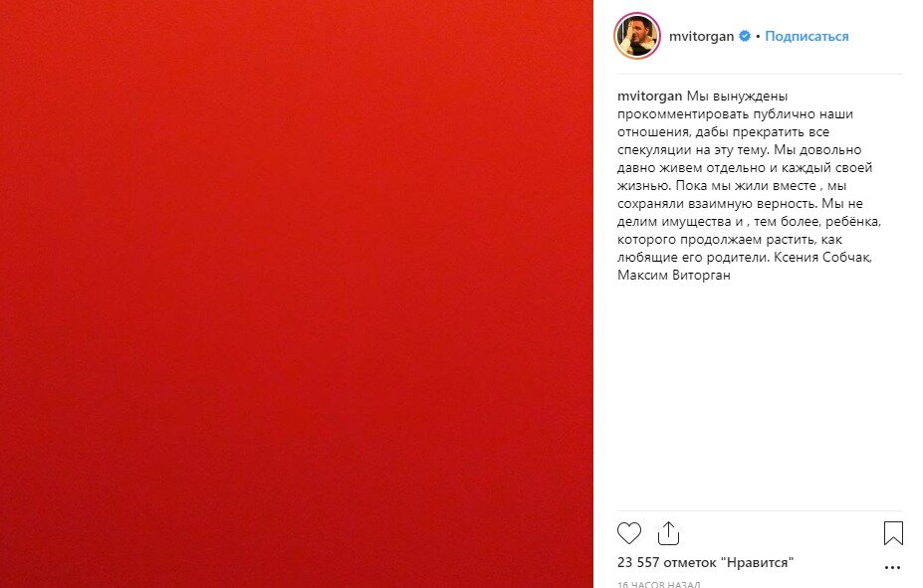The width and height of the screenshot is (923, 588).
Task: Share the post via the share icon
Action: tap(668, 533)
